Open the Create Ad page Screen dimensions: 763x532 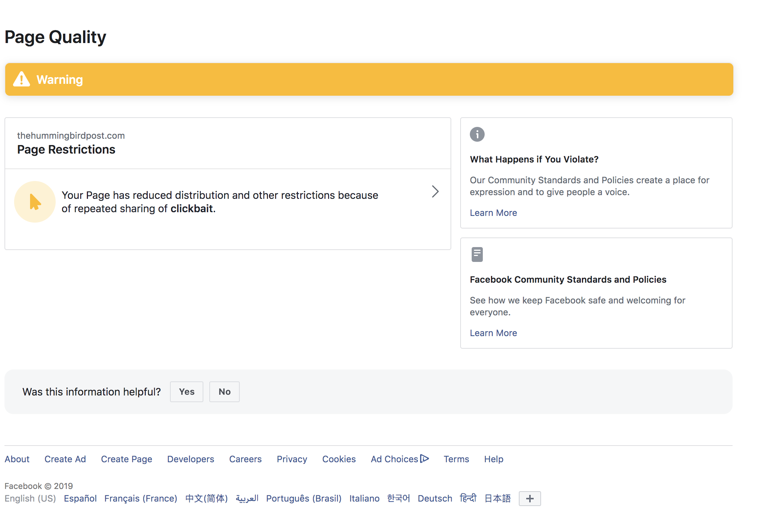[65, 459]
